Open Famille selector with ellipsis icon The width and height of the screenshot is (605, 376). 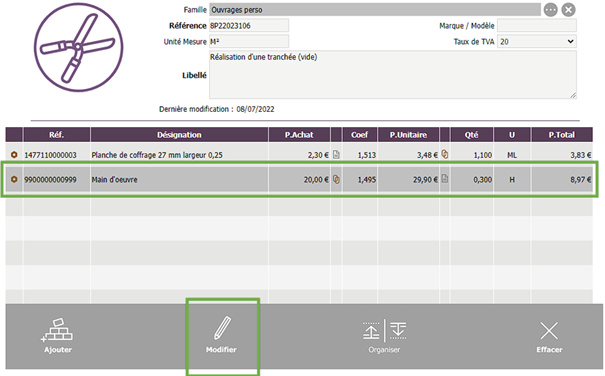pyautogui.click(x=551, y=10)
